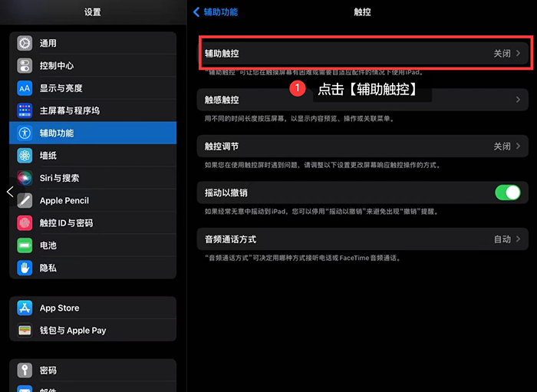Click the blue back chevron icon

pyautogui.click(x=196, y=12)
